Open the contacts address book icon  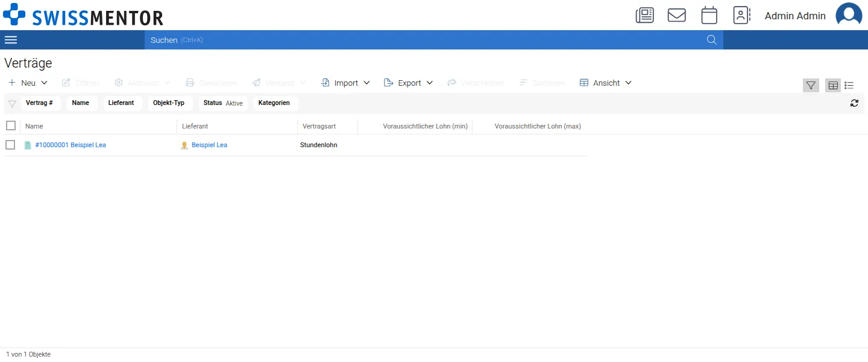tap(742, 15)
